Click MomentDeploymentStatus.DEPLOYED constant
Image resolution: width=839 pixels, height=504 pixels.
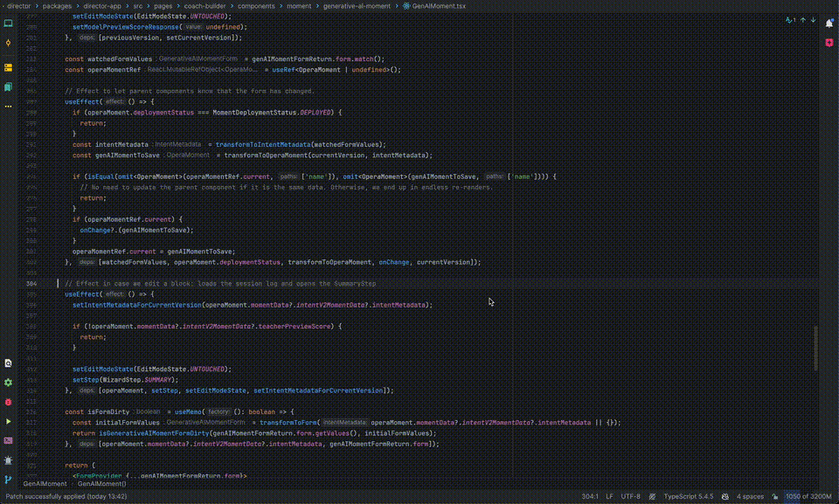(272, 113)
